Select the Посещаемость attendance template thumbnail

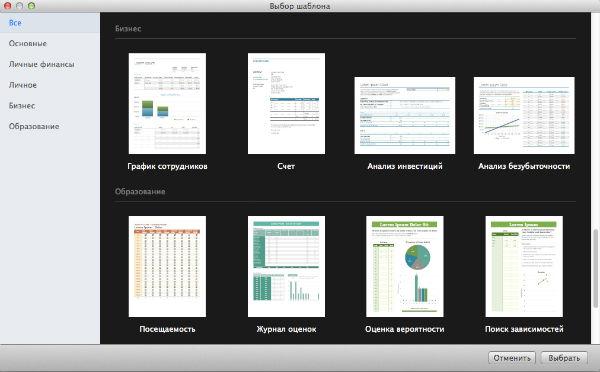coord(167,266)
